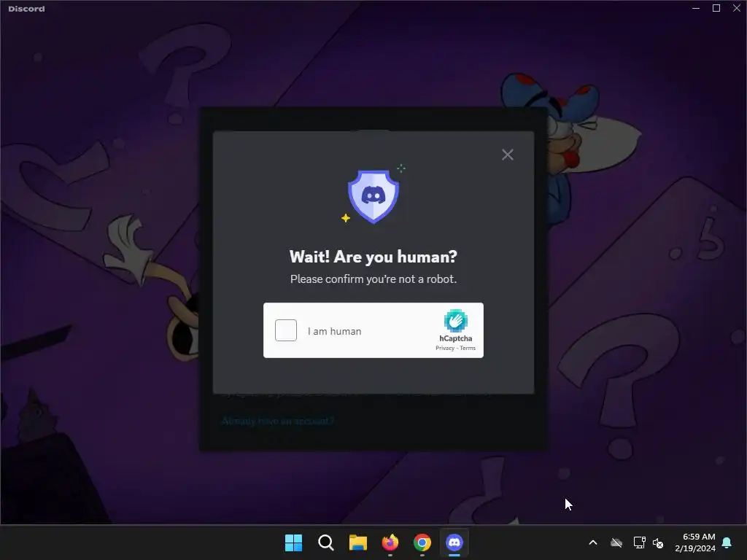
Task: Click "Wait! Are you human?" heading
Action: point(373,257)
